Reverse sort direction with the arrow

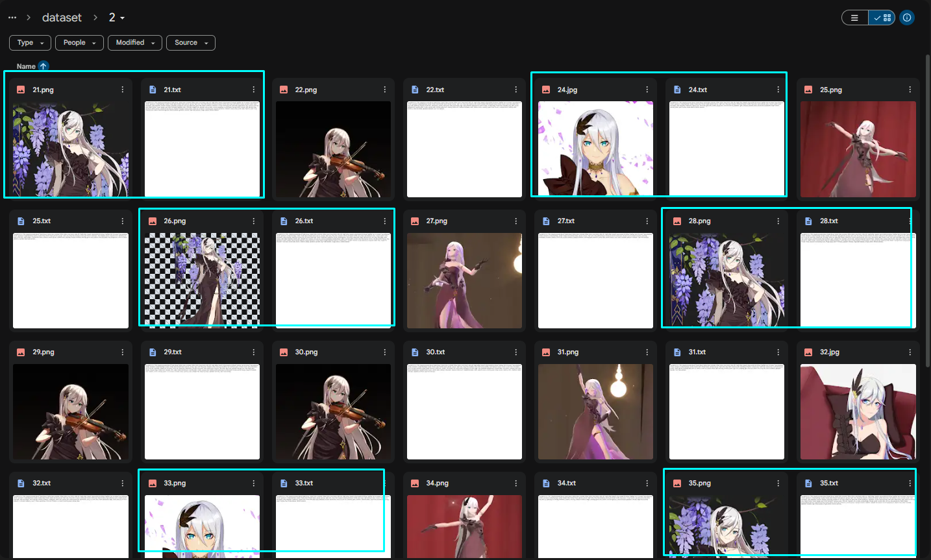(x=43, y=66)
